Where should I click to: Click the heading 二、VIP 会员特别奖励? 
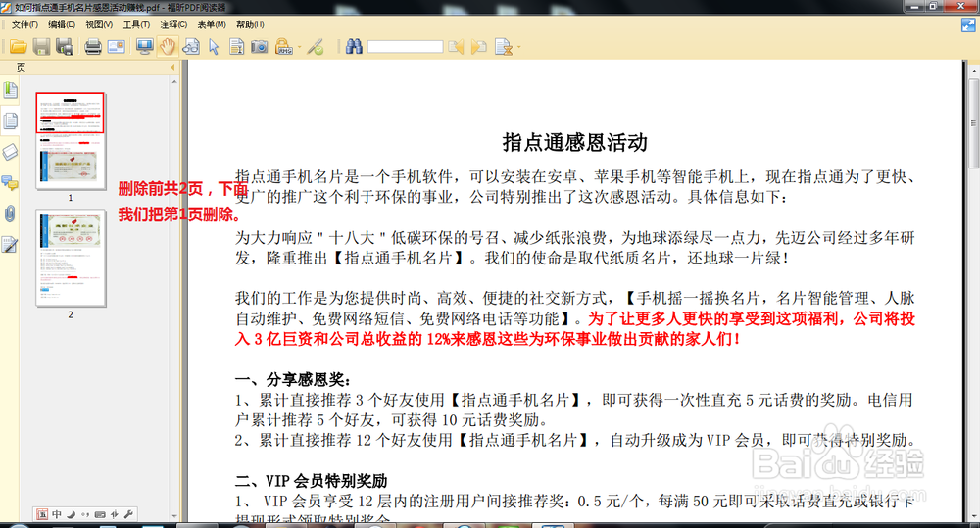click(x=312, y=481)
